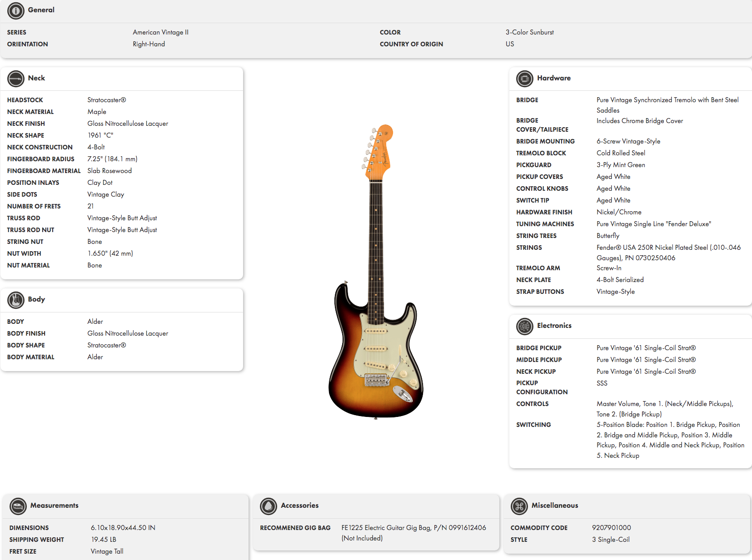Click the 'TRUSS ROD NUT' label
The height and width of the screenshot is (560, 752).
(30, 230)
